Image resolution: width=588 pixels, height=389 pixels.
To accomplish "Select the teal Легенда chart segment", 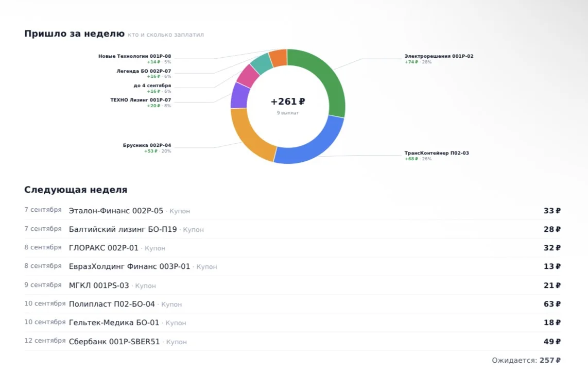I will pyautogui.click(x=262, y=63).
